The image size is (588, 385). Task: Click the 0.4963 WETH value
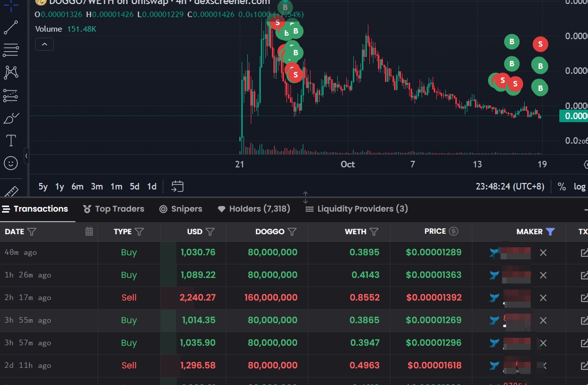pos(365,365)
